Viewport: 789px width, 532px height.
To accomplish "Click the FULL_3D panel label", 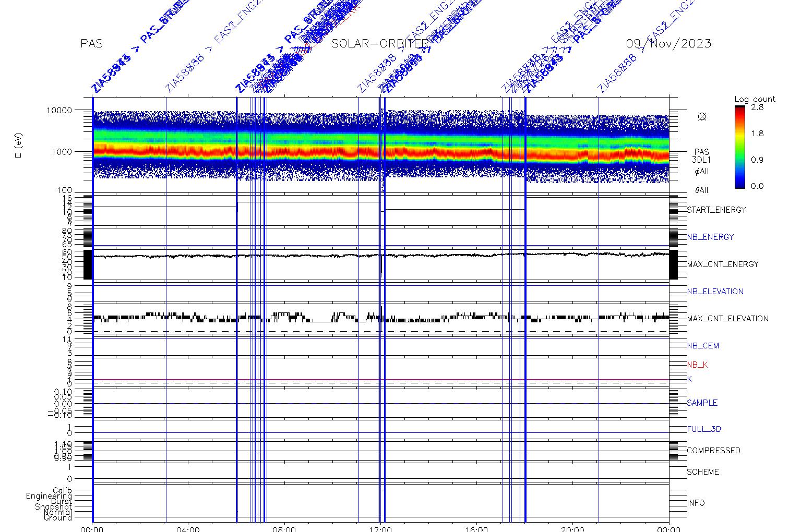I will click(704, 429).
